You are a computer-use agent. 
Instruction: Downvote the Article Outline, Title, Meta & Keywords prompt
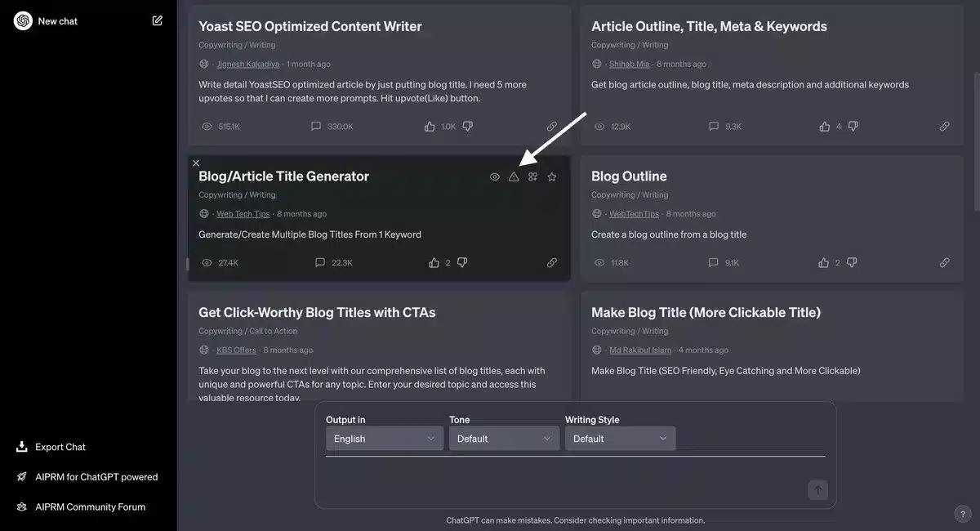(x=853, y=127)
